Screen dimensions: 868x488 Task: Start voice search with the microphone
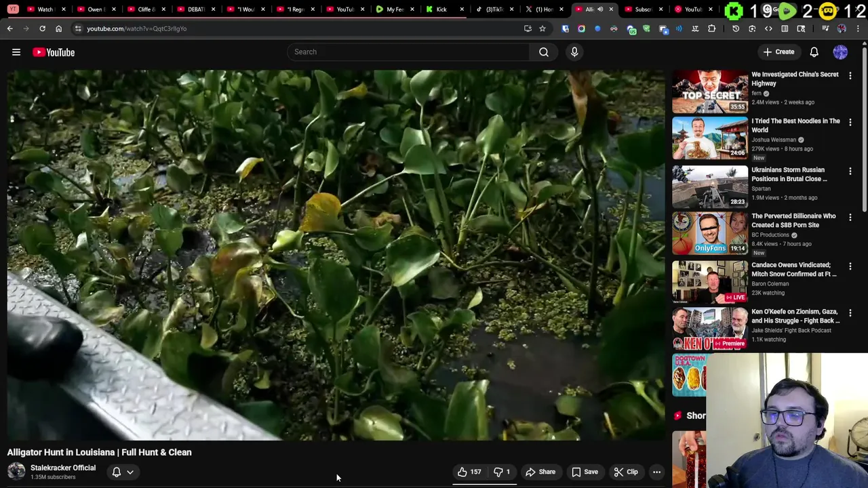click(x=574, y=52)
